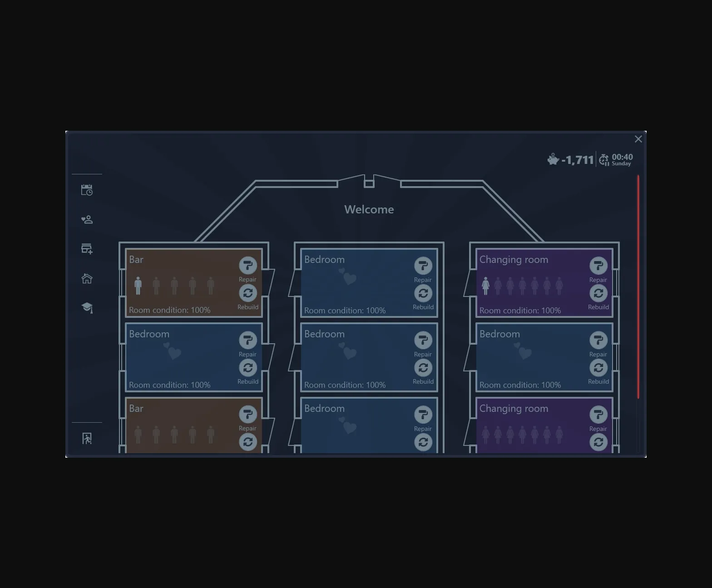Repair the Bedroom between the two Bars

[x=248, y=340]
